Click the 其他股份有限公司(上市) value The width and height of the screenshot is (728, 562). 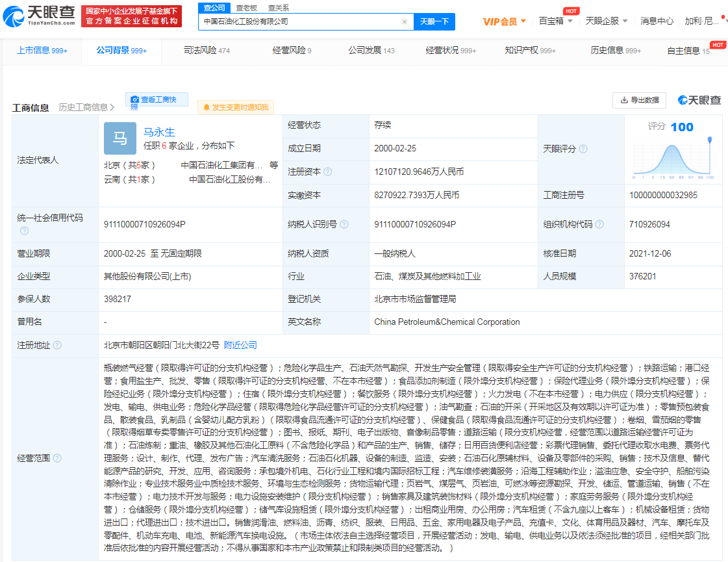147,276
